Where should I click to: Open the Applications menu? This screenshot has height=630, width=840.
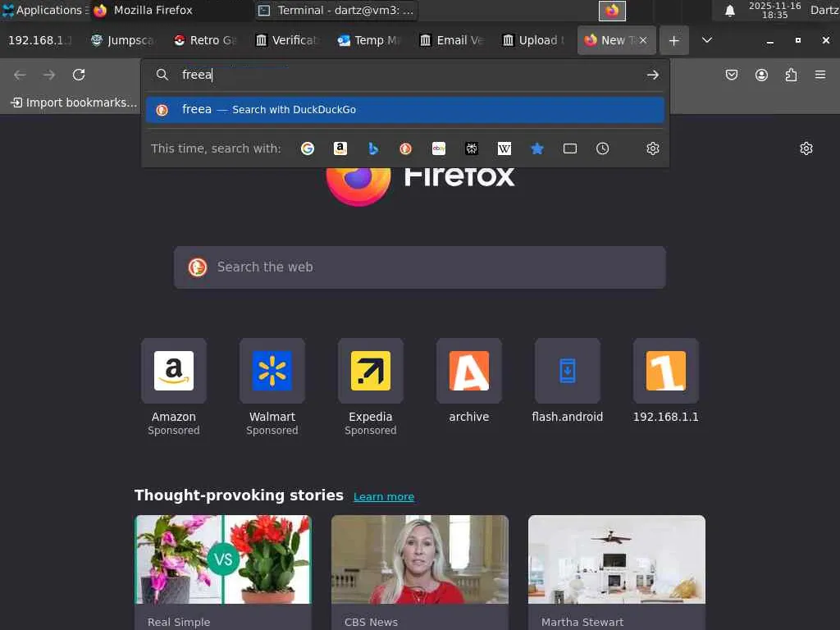[46, 10]
